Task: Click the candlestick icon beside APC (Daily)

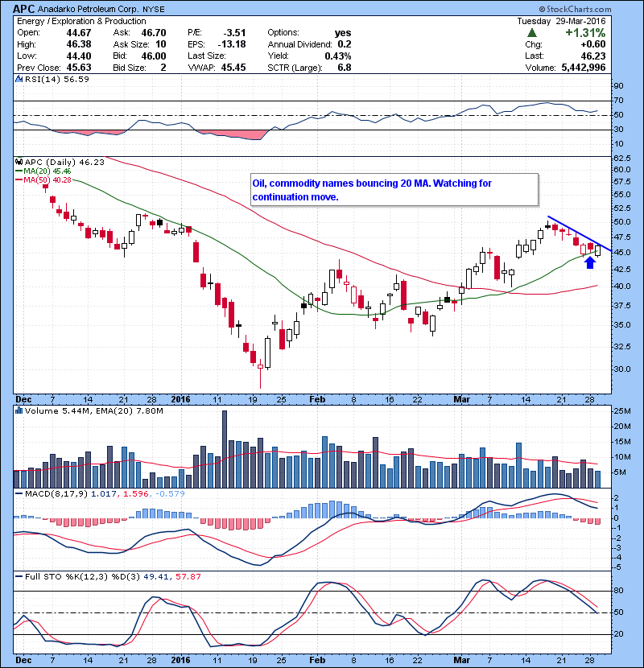Action: [19, 162]
